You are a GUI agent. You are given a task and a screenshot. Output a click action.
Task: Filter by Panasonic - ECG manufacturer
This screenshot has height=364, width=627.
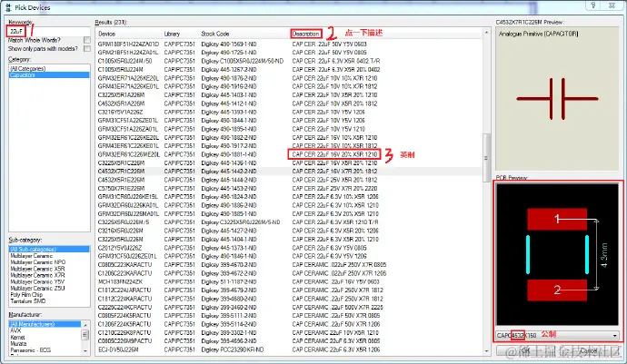click(x=31, y=350)
